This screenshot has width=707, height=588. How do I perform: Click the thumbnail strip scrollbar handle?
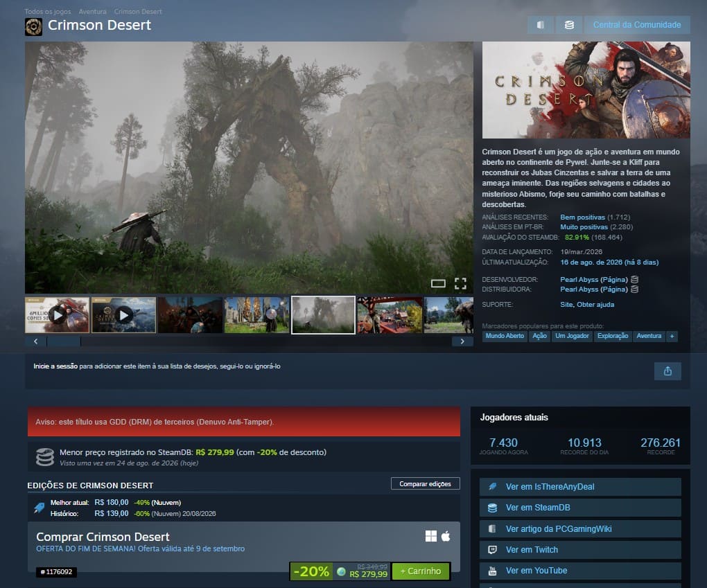[x=64, y=341]
